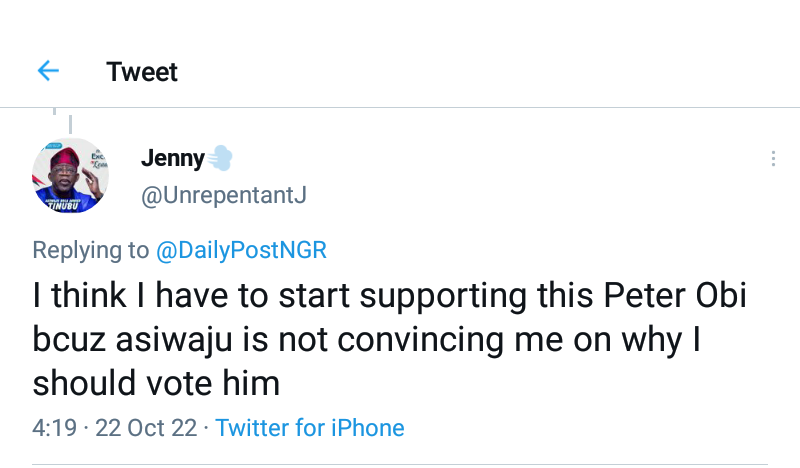Open Jenny's profile picture
The height and width of the screenshot is (468, 800).
point(72,175)
